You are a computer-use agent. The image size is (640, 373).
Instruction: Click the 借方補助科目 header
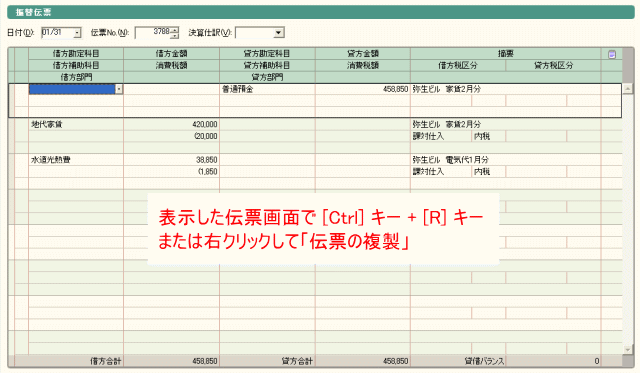click(x=76, y=65)
